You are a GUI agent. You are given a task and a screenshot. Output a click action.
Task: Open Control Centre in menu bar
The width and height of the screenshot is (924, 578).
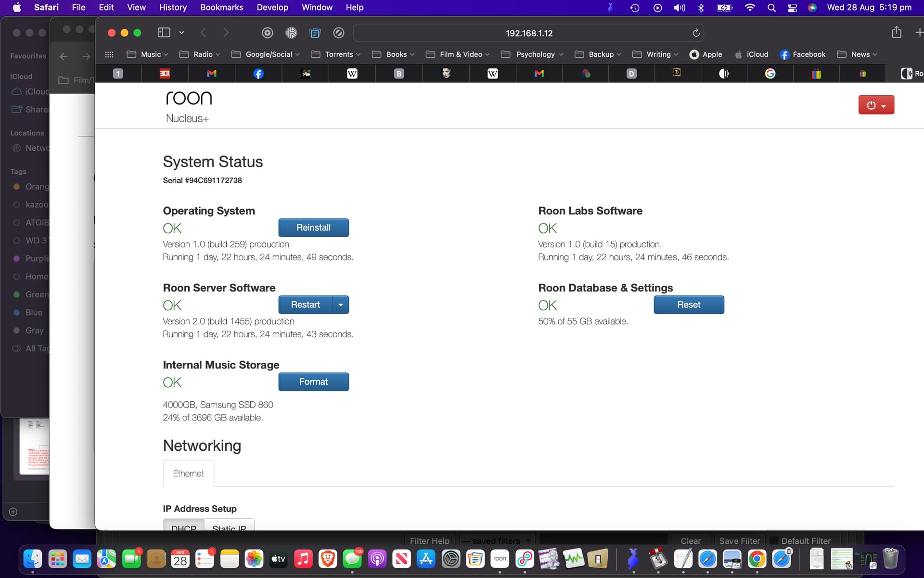pos(792,7)
